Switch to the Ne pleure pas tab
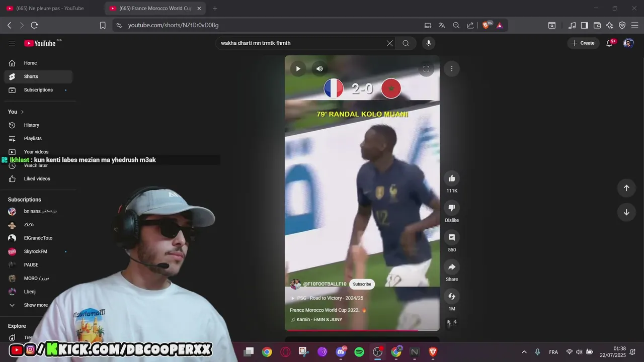644x362 pixels. pyautogui.click(x=50, y=8)
